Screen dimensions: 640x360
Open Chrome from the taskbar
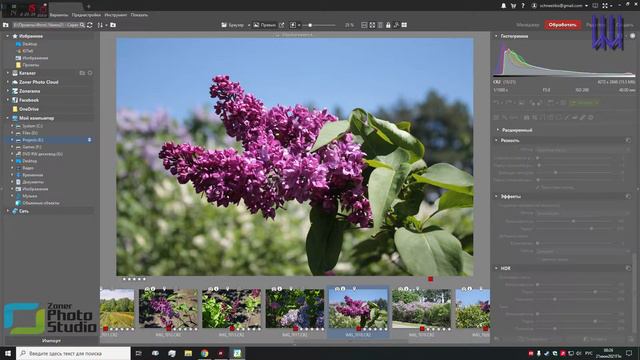click(204, 353)
